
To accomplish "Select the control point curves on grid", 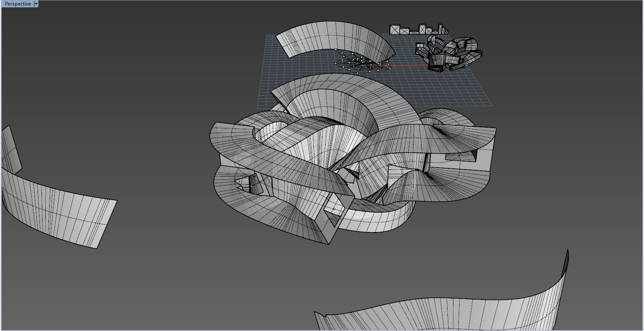I will pos(362,62).
